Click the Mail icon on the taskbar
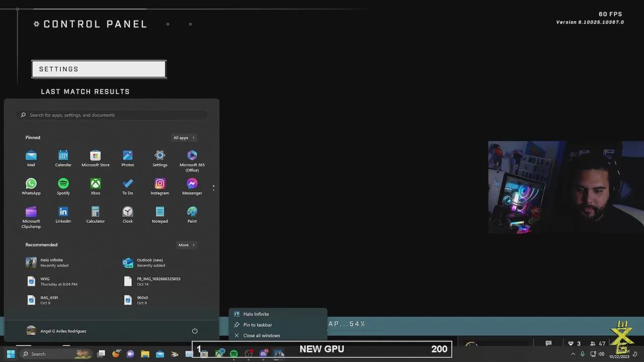644x362 pixels. point(160,354)
